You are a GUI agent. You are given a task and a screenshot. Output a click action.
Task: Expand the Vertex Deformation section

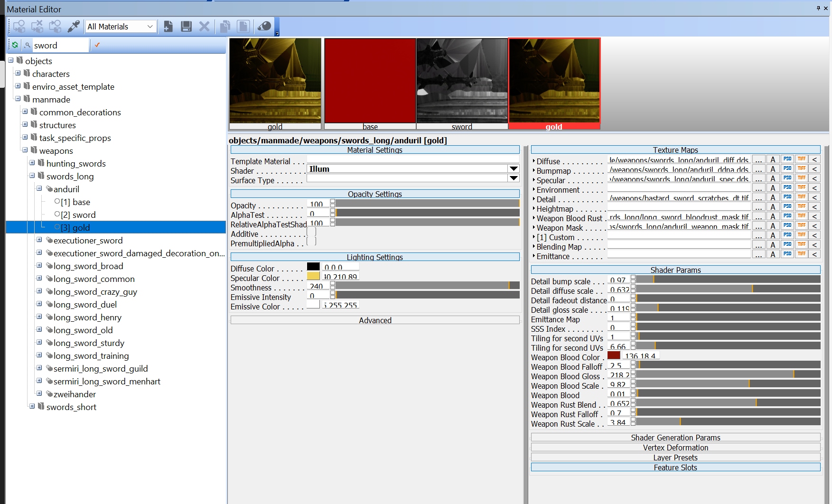(x=675, y=448)
